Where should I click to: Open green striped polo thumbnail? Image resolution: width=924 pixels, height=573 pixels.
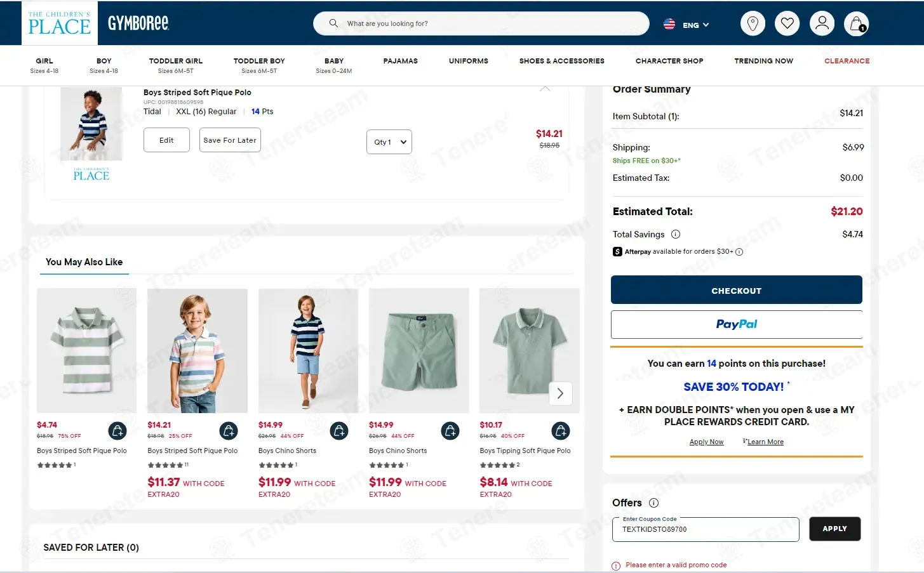click(x=86, y=351)
